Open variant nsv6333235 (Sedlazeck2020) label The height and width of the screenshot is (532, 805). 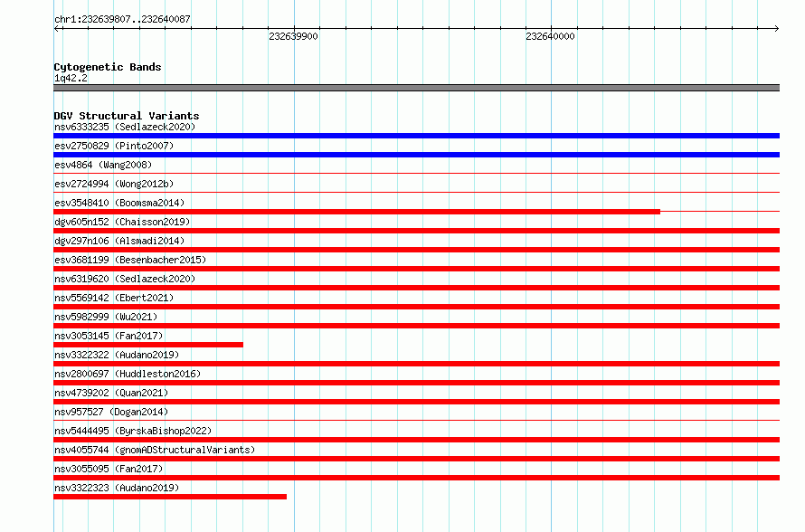point(125,127)
